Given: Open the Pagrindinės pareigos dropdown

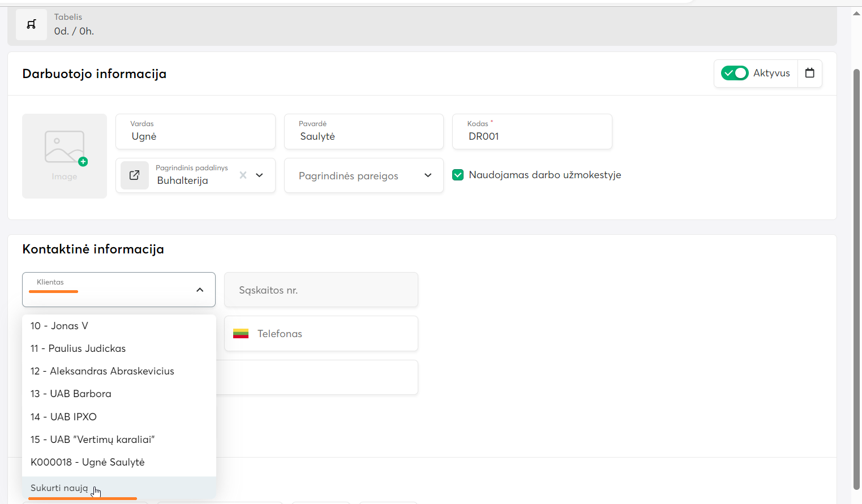Looking at the screenshot, I should click(363, 176).
